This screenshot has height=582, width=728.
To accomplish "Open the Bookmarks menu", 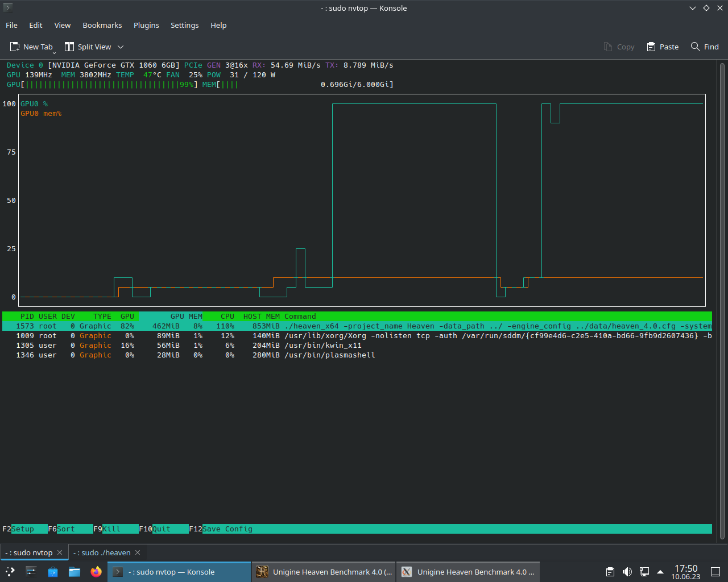I will point(102,25).
